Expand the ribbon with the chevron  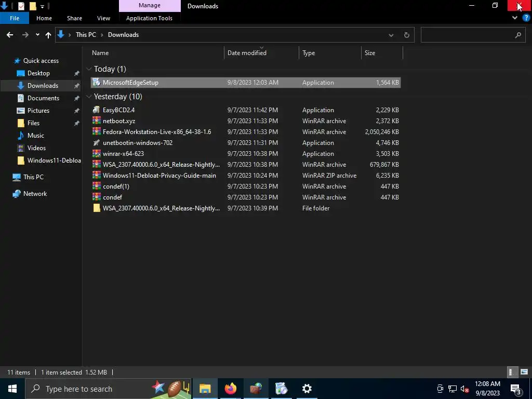coord(515,18)
